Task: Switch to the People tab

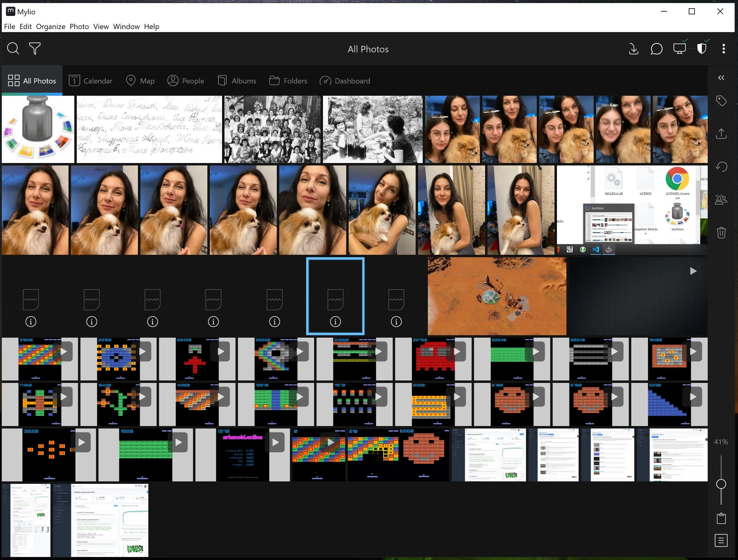Action: click(x=186, y=80)
